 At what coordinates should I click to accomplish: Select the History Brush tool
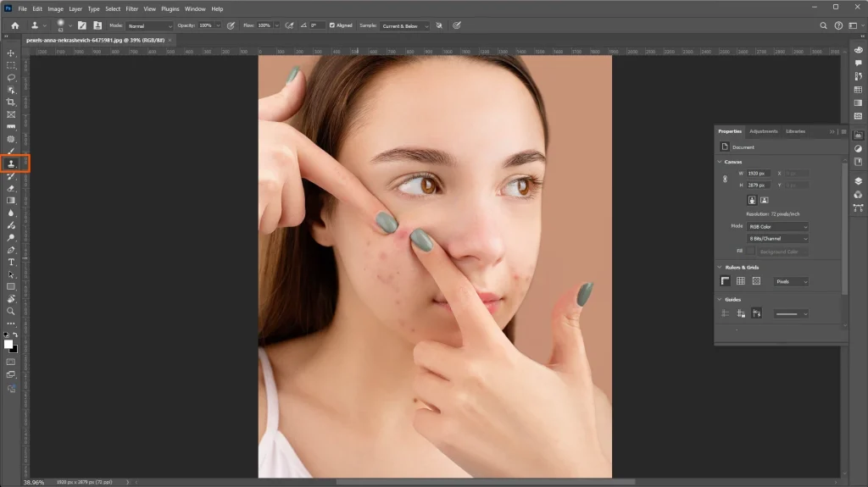(10, 176)
